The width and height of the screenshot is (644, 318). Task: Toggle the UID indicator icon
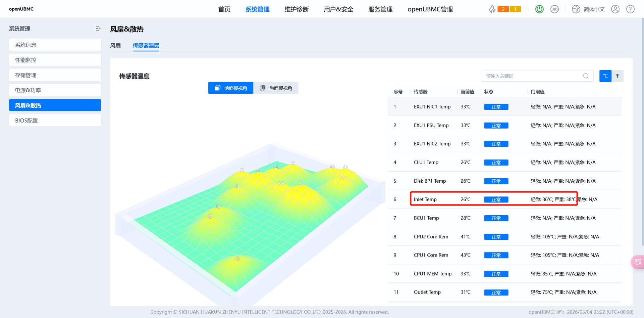tap(554, 9)
